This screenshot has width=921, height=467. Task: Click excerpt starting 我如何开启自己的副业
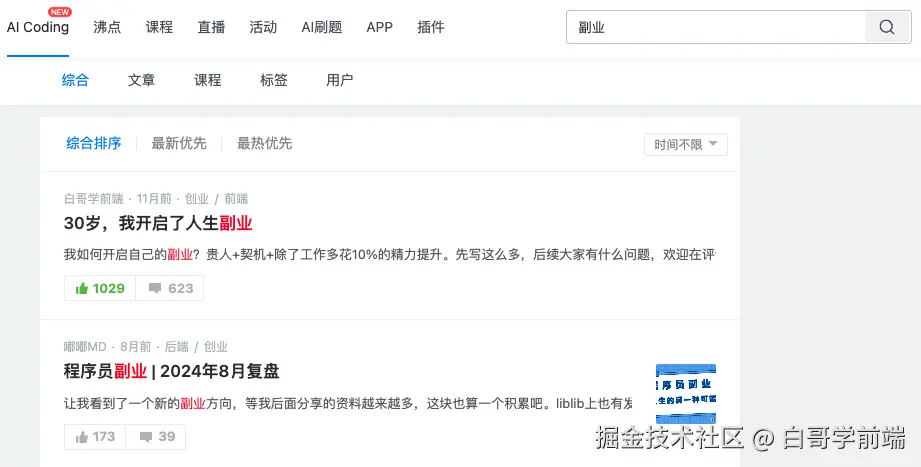[x=389, y=254]
